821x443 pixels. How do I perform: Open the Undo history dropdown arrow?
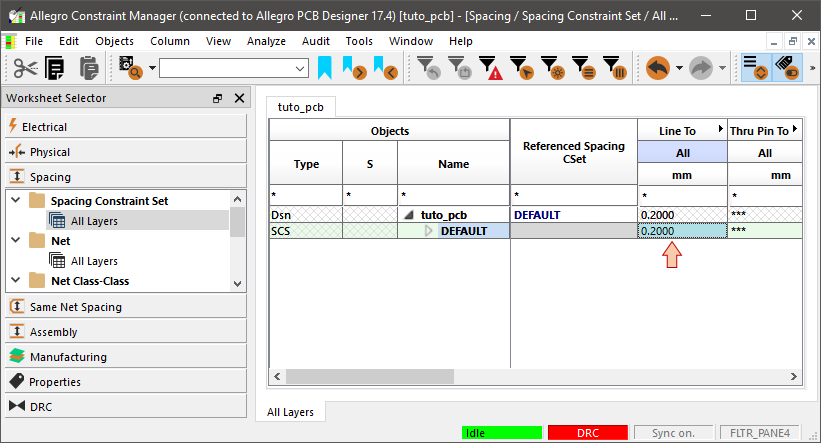click(679, 68)
